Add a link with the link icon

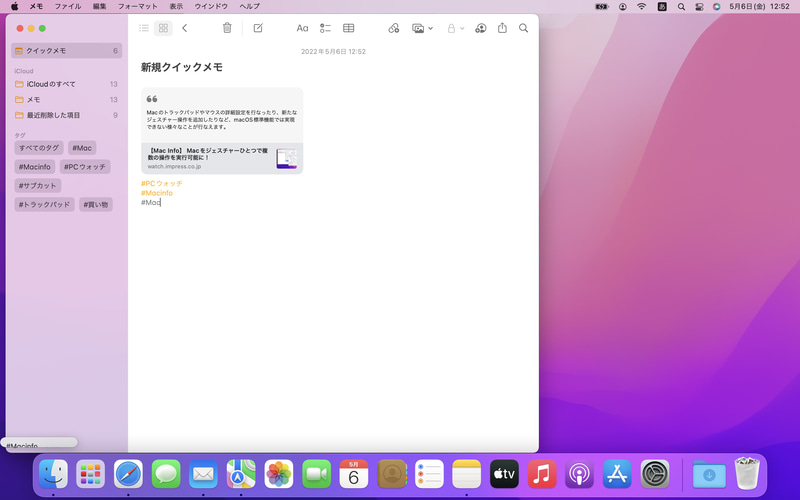click(393, 28)
